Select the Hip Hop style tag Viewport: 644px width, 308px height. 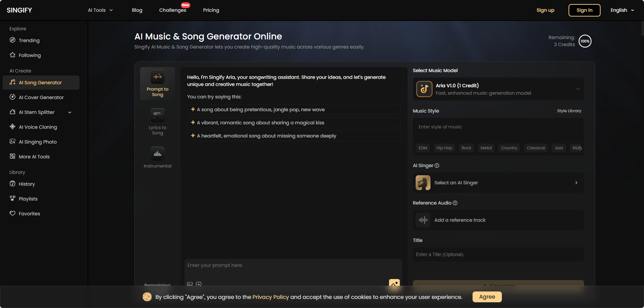pyautogui.click(x=444, y=148)
